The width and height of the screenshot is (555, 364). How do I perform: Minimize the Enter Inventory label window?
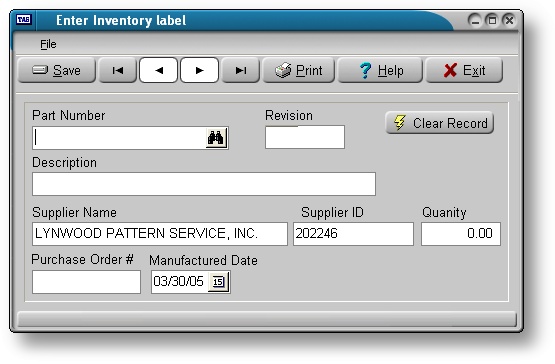pos(475,20)
